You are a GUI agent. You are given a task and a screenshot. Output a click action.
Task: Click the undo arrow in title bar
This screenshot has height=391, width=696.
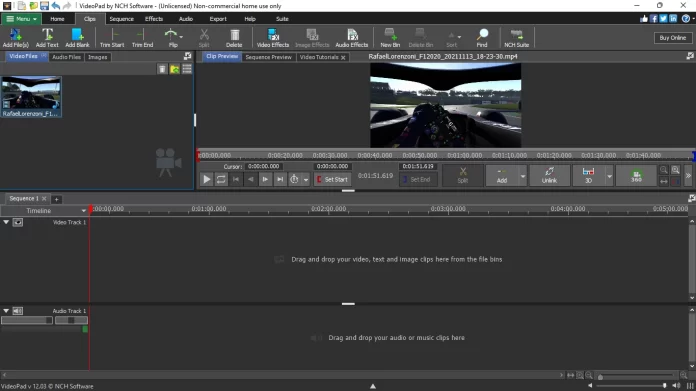click(55, 6)
